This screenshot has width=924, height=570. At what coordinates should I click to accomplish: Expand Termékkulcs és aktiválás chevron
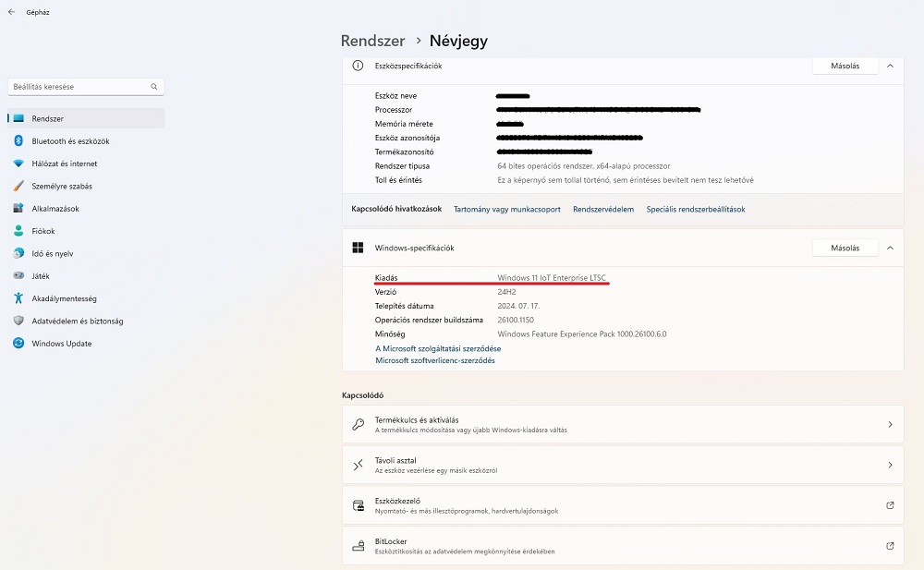point(890,424)
